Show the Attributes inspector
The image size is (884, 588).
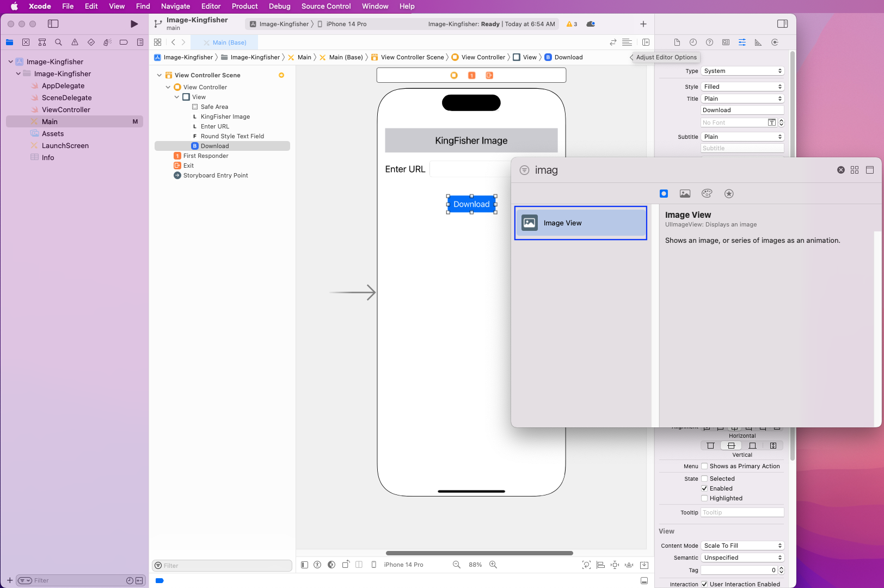(x=742, y=42)
